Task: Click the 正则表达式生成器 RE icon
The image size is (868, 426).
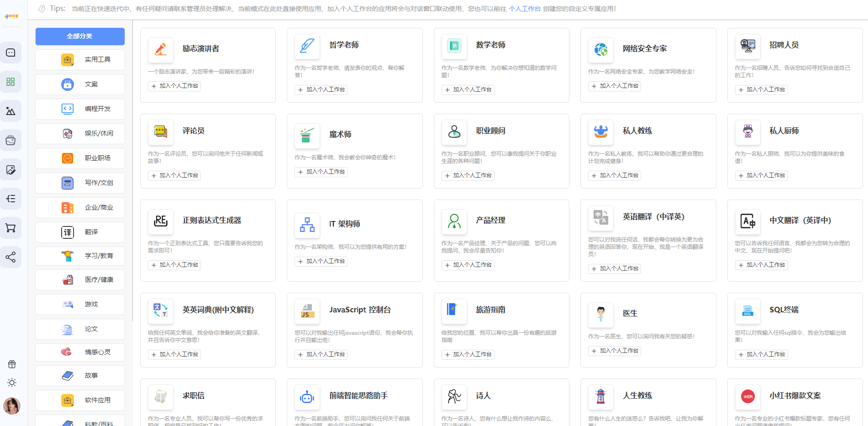Action: pyautogui.click(x=161, y=221)
